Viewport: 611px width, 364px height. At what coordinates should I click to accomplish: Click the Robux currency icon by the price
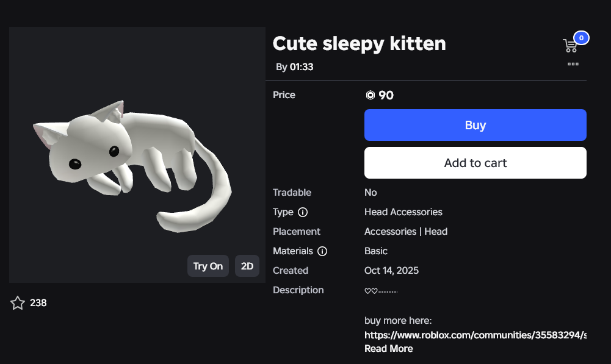click(x=370, y=95)
